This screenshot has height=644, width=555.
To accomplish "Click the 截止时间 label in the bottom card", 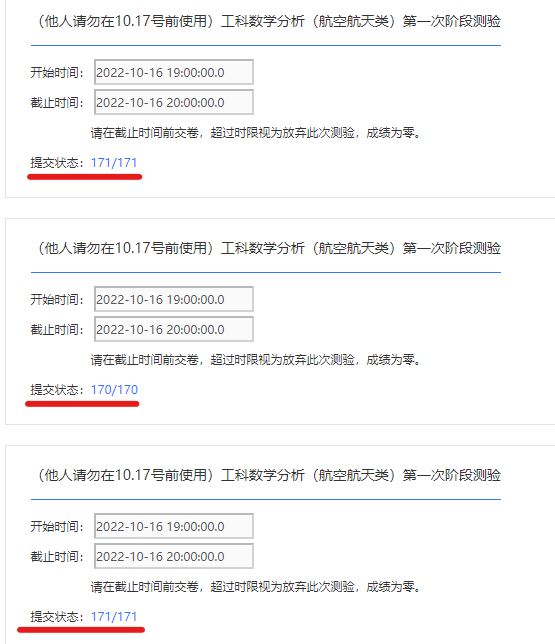I will (57, 557).
